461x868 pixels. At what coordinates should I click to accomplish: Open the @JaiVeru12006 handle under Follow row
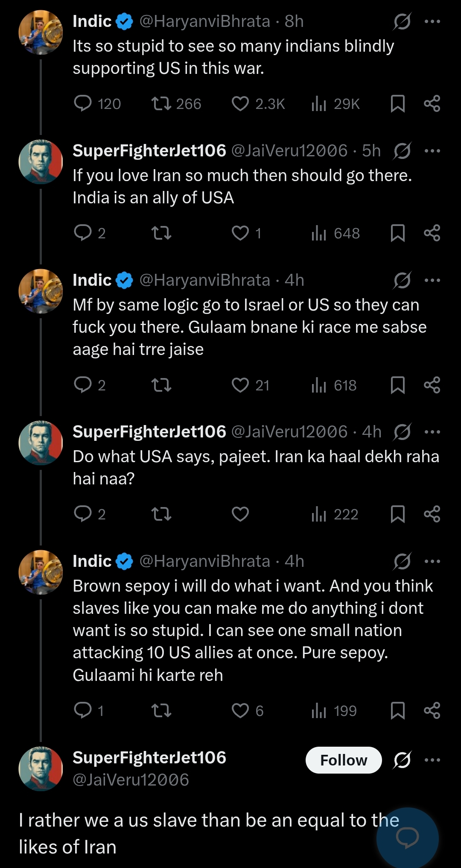coord(131,780)
